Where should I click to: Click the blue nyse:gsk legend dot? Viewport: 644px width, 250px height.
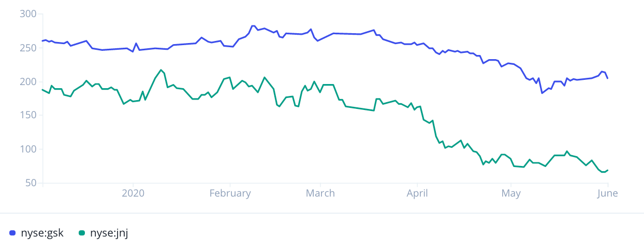click(x=13, y=233)
